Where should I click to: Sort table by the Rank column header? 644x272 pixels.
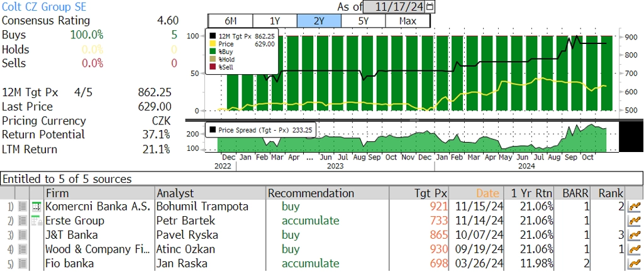pyautogui.click(x=609, y=193)
